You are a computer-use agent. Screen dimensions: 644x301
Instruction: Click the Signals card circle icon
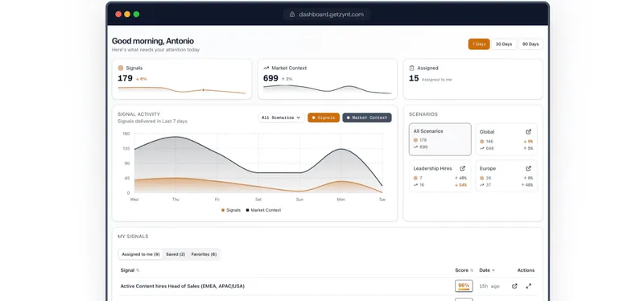click(120, 68)
